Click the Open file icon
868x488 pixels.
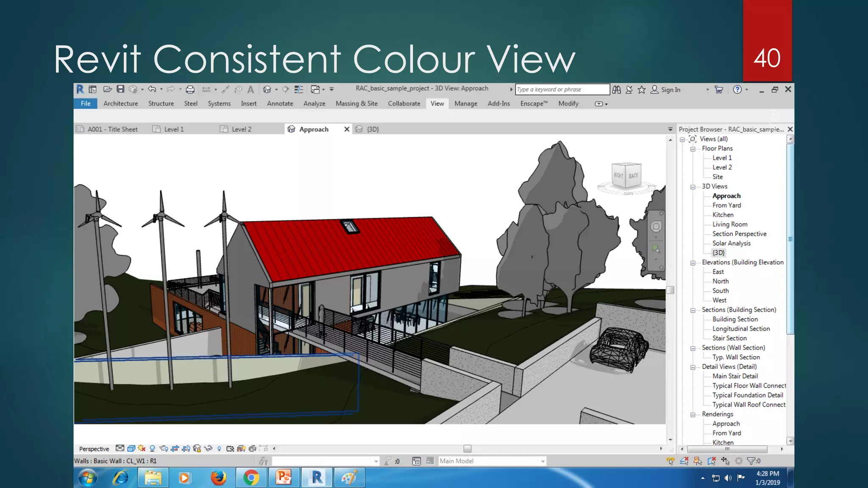[107, 89]
